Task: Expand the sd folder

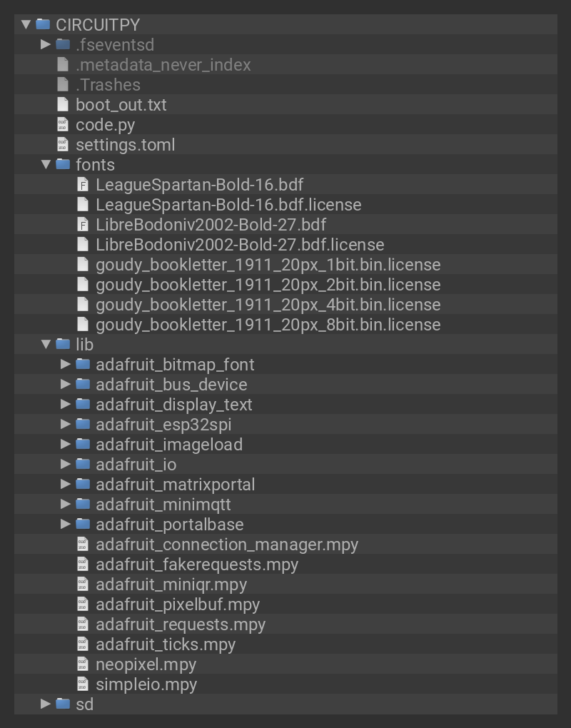Action: (46, 704)
